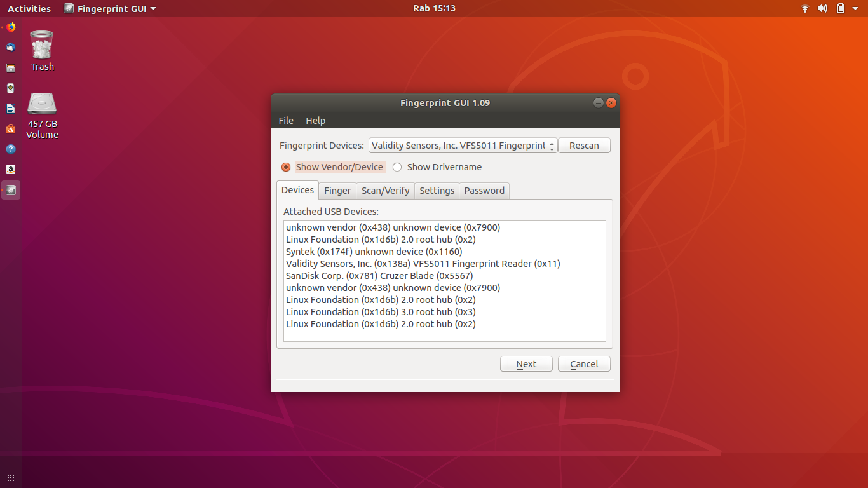This screenshot has height=488, width=868.
Task: Click the Fingerprint GUI dock icon
Action: 11,189
